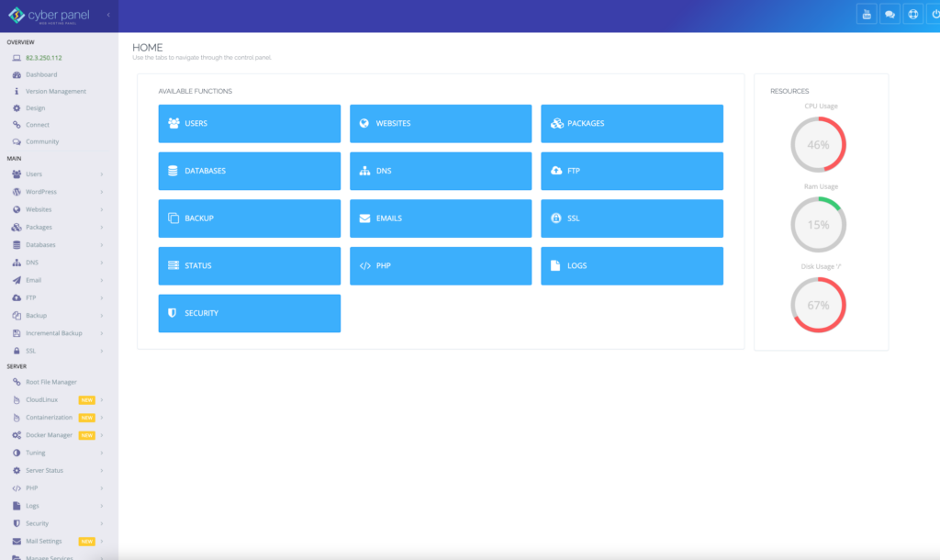The width and height of the screenshot is (940, 560).
Task: Click the Ram Usage 15% gauge
Action: click(x=818, y=225)
